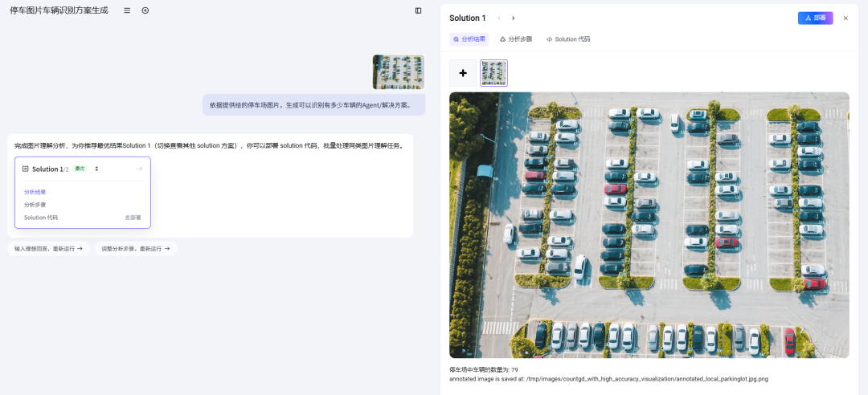The height and width of the screenshot is (395, 868).
Task: Click the 停车场中车辆的数量为: 79 text
Action: (484, 369)
